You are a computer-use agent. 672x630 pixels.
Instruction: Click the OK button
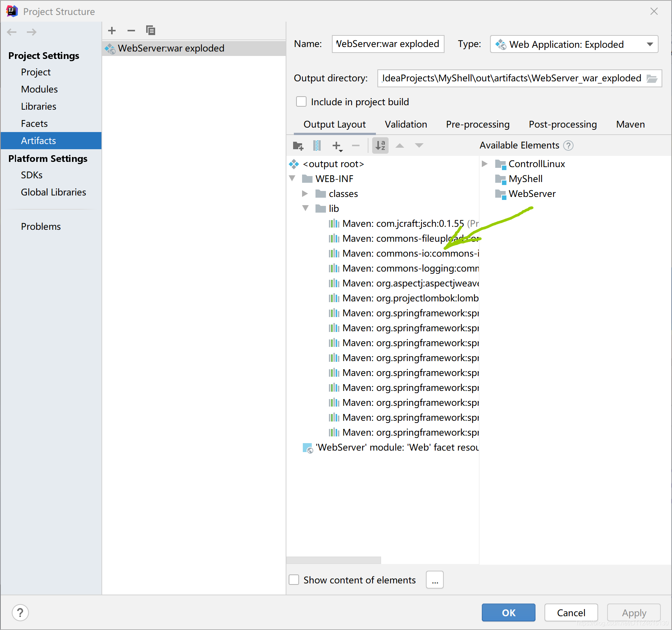[x=508, y=612]
